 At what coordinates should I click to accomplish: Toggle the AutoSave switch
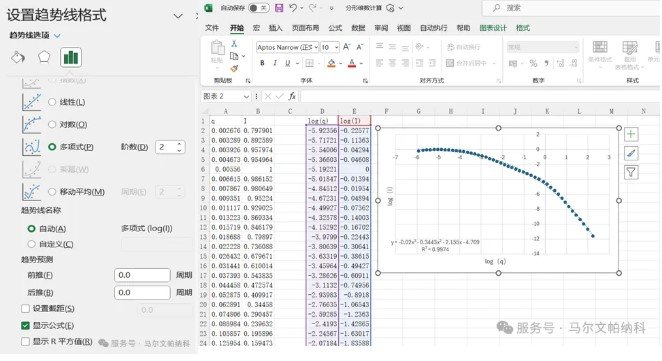tap(258, 8)
